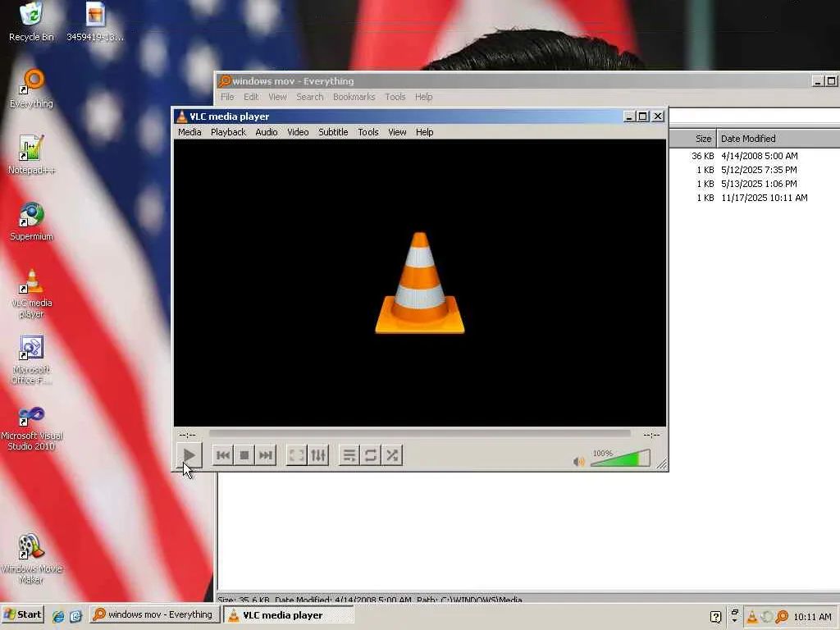
Task: Select the row dated 5/12/2025 7:35 PM
Action: (755, 170)
